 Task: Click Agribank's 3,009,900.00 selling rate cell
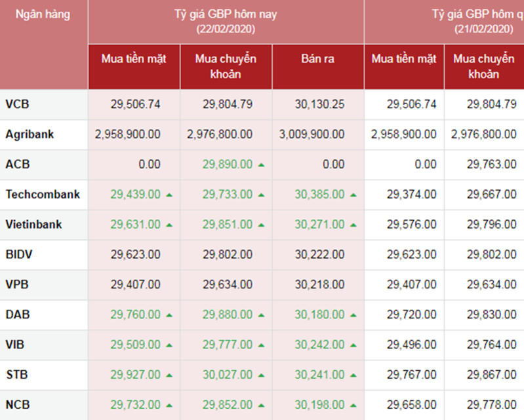click(312, 134)
